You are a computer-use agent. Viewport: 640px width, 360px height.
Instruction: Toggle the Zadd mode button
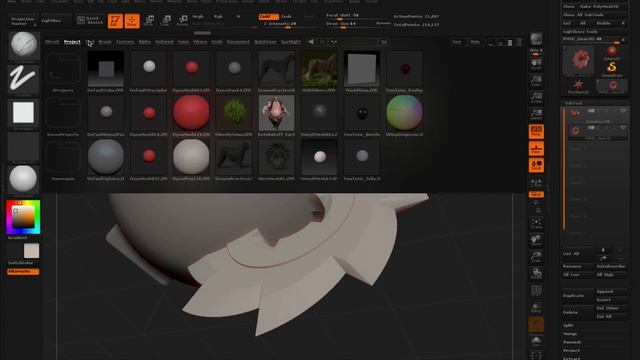268,16
